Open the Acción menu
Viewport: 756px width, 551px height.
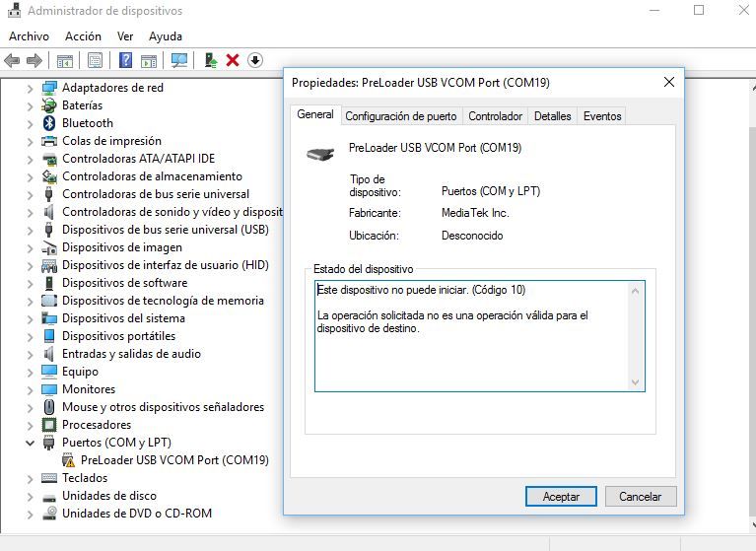coord(83,36)
